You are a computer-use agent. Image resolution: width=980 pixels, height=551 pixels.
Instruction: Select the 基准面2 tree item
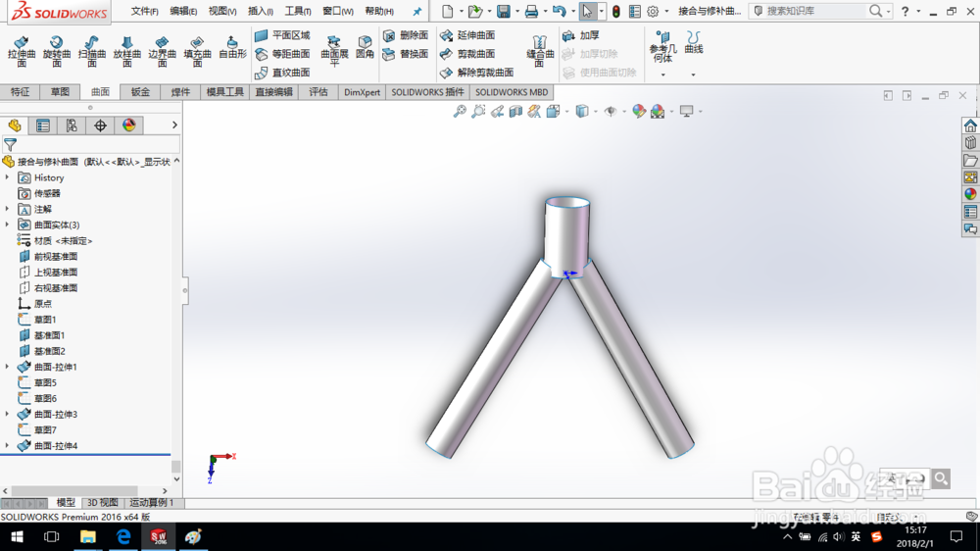click(x=49, y=351)
